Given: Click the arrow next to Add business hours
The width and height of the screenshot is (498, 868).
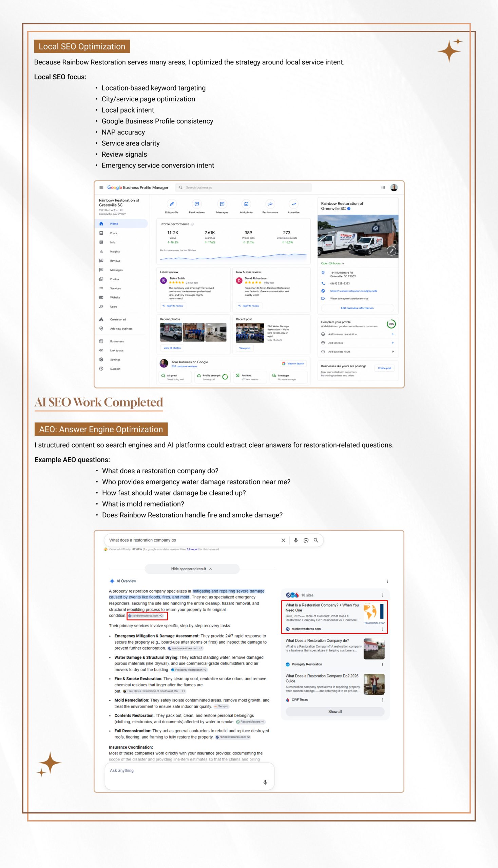Looking at the screenshot, I should tap(392, 352).
